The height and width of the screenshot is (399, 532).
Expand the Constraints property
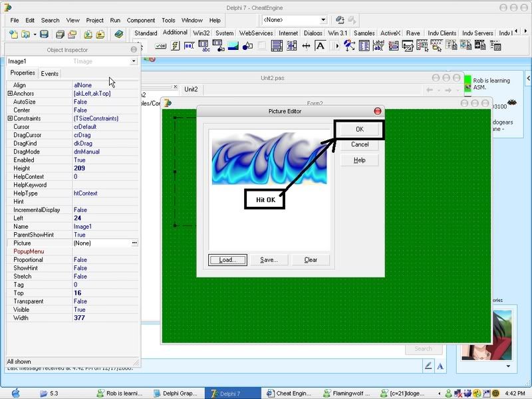(10, 118)
